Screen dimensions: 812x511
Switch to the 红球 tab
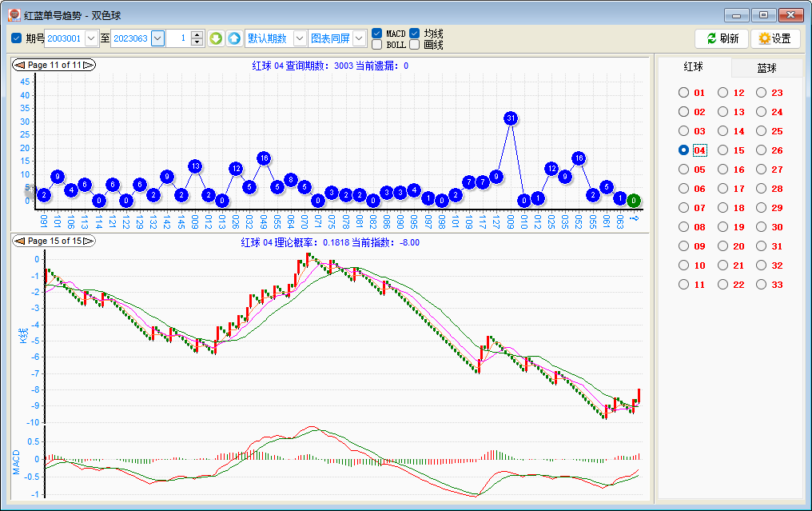tap(694, 66)
